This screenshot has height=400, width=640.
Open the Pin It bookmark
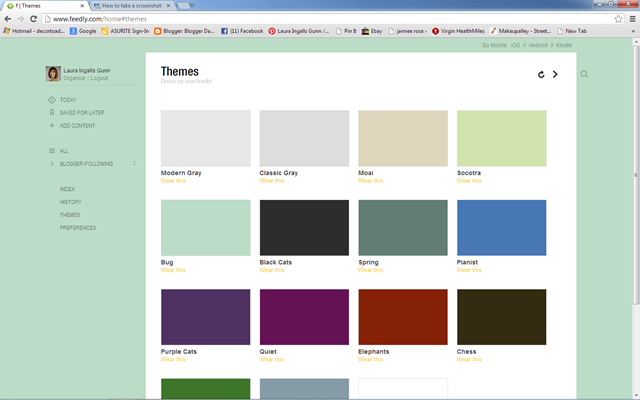pos(346,31)
